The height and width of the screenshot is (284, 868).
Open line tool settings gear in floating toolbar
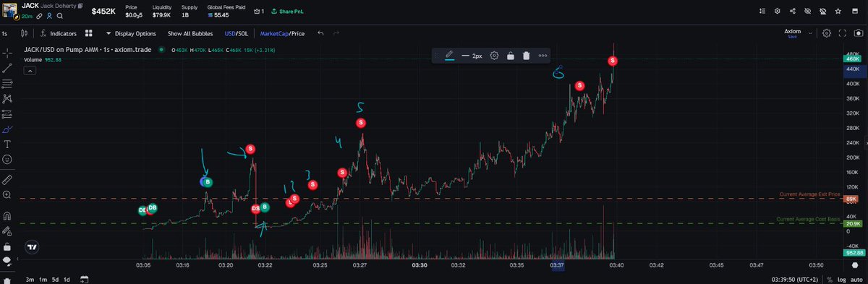[494, 56]
